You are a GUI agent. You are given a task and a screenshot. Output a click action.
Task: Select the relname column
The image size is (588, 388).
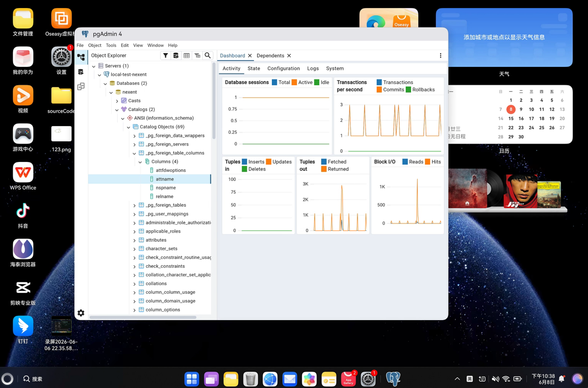164,196
